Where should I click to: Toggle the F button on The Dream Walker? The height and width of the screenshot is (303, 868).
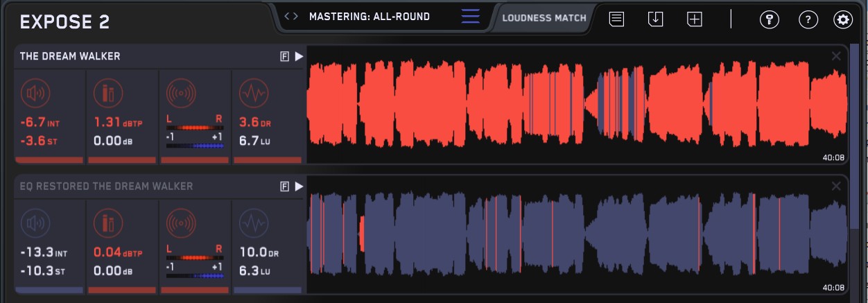[284, 57]
